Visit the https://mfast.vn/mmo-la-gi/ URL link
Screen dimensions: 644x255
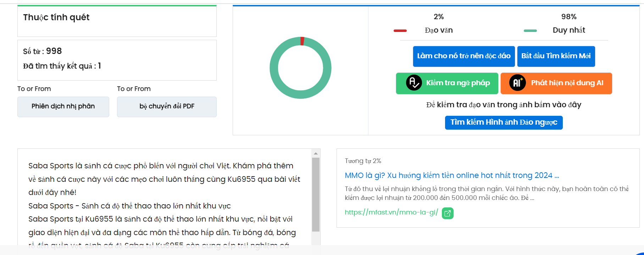point(391,212)
